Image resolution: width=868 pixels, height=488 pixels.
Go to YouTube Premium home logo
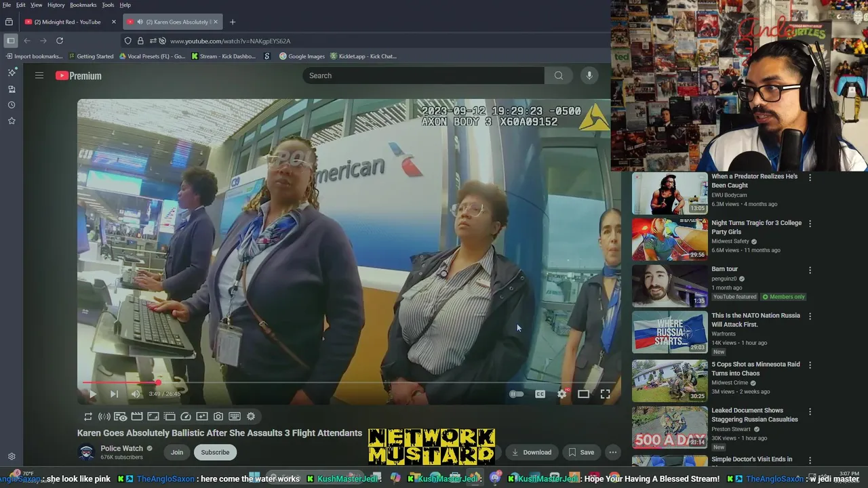point(79,76)
